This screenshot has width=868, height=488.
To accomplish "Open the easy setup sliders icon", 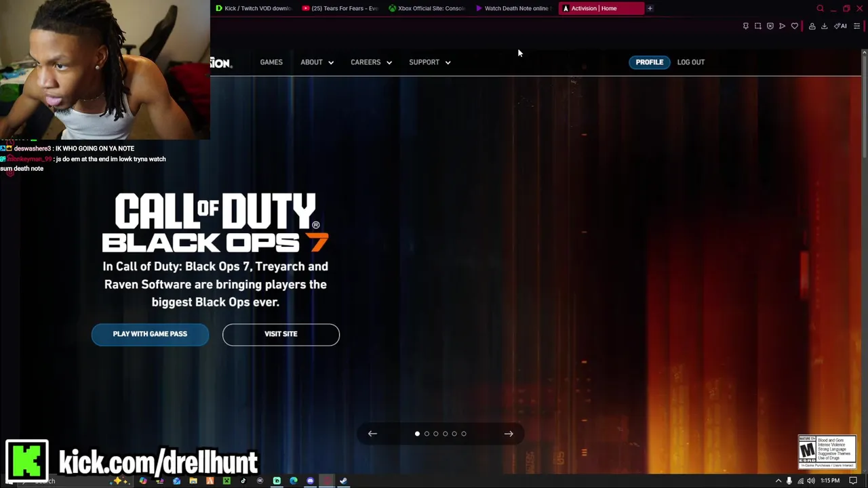I will coord(857,26).
